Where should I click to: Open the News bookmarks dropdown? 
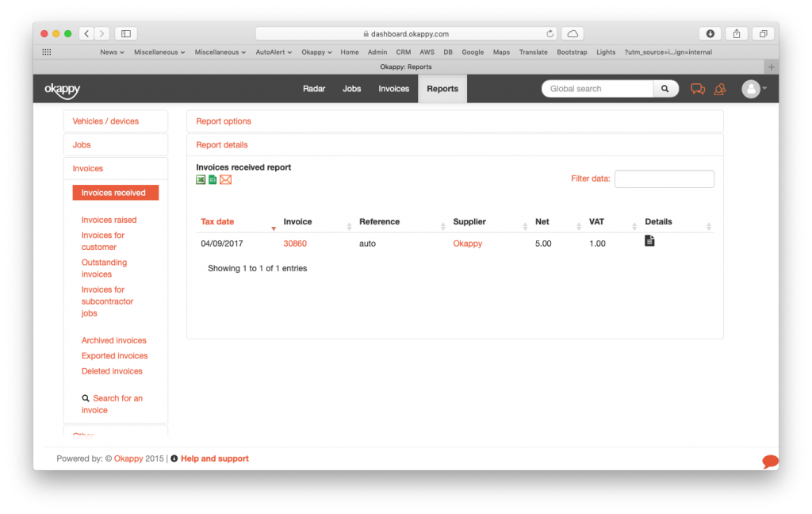point(112,52)
